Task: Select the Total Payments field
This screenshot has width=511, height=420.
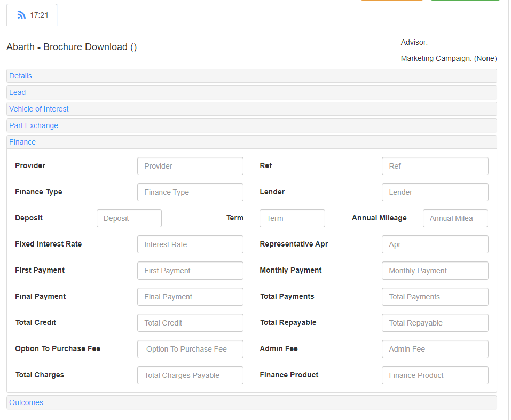Action: coord(435,297)
